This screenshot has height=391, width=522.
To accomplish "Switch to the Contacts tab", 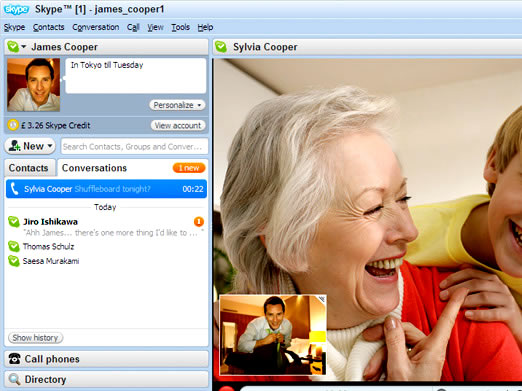I will 29,168.
